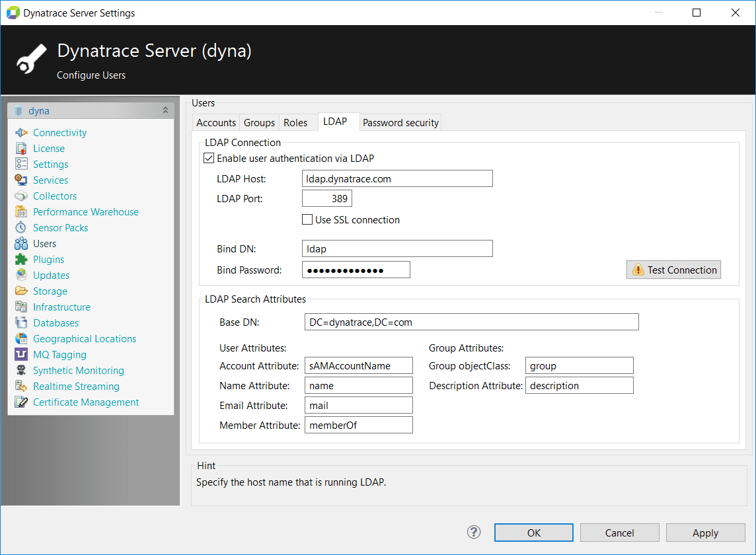756x555 pixels.
Task: Collapse the dyna sidebar section
Action: click(165, 110)
